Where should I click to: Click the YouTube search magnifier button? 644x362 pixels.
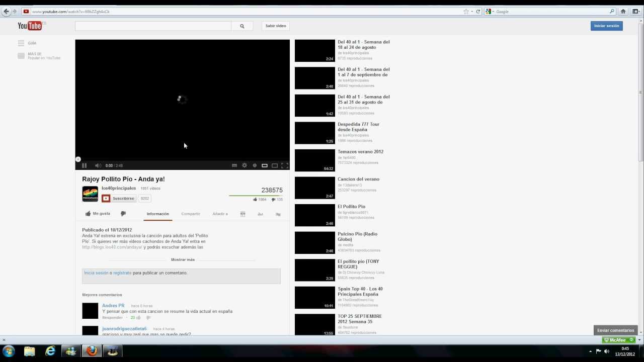pos(242,26)
